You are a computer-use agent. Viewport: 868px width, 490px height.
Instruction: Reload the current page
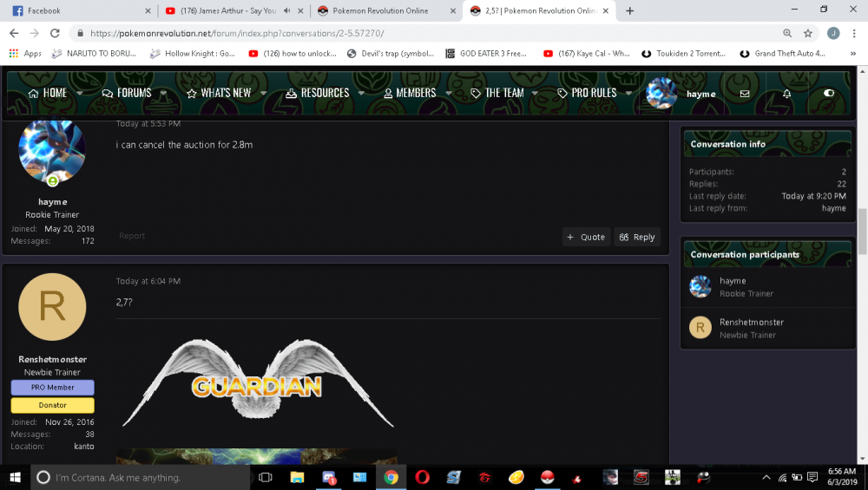point(55,33)
